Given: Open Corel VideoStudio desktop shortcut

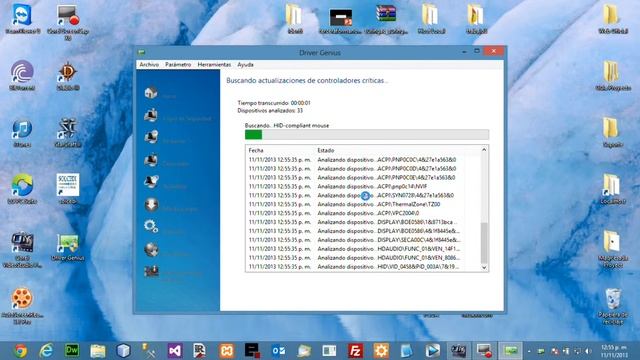Looking at the screenshot, I should click(22, 250).
